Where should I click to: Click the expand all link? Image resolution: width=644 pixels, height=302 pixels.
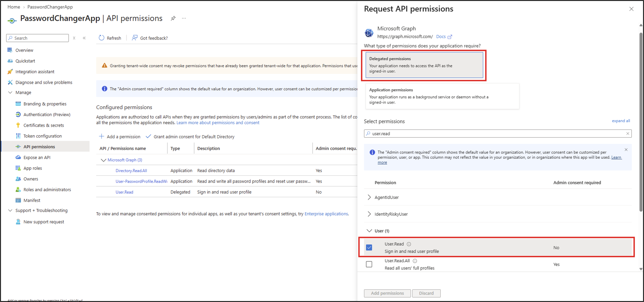tap(621, 121)
